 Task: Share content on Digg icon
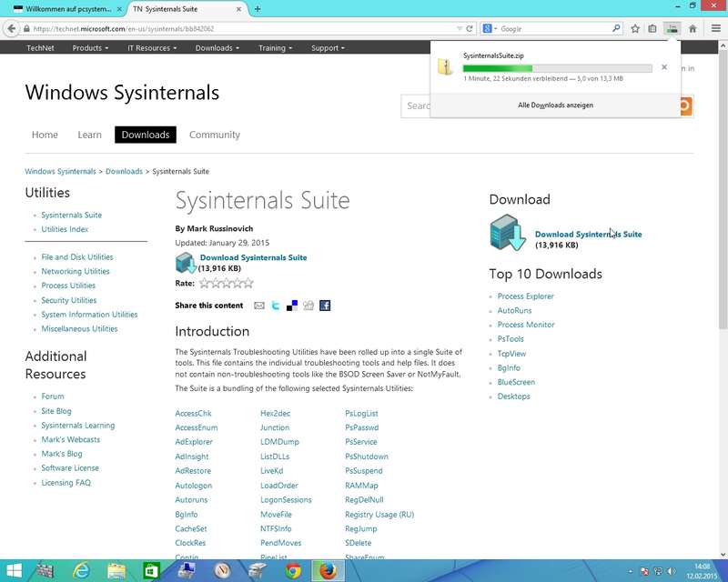point(308,306)
